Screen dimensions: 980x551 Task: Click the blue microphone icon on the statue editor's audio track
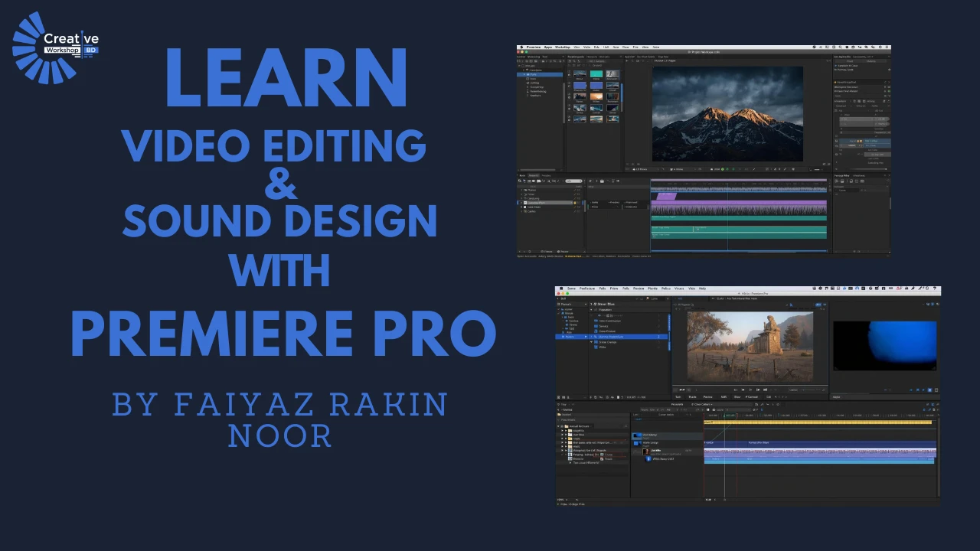click(648, 458)
